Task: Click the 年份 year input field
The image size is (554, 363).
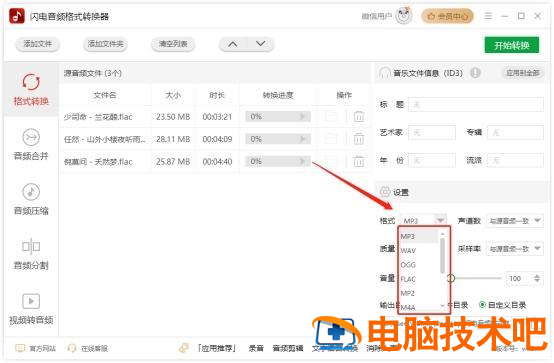Action: click(432, 160)
